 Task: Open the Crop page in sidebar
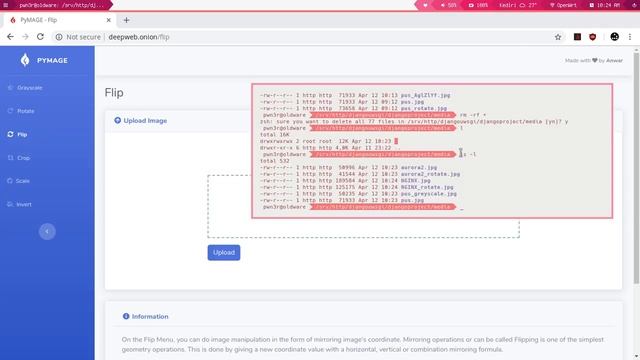pos(19,158)
